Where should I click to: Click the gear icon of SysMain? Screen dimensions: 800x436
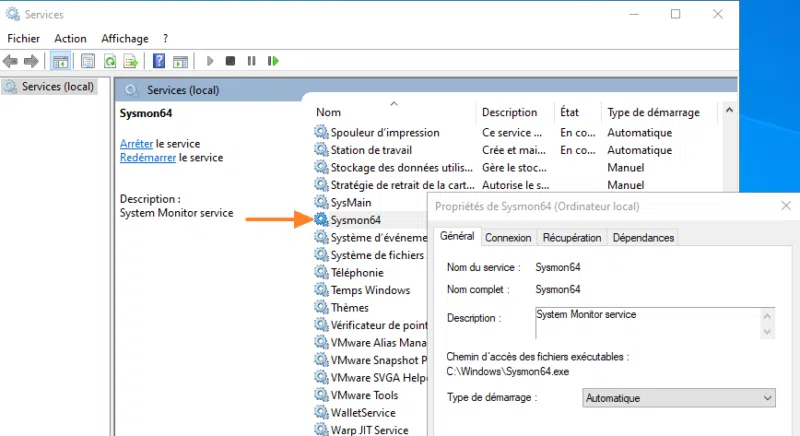pos(321,202)
